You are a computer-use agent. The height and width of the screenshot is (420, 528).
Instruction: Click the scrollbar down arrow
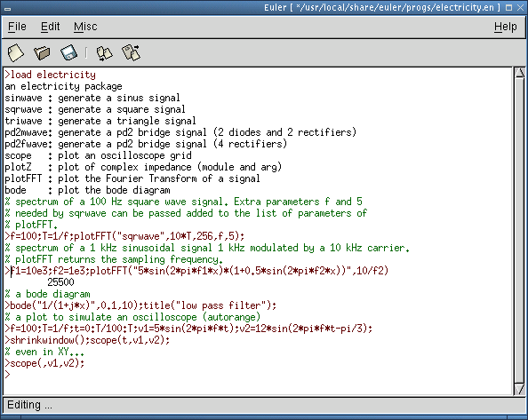point(520,389)
